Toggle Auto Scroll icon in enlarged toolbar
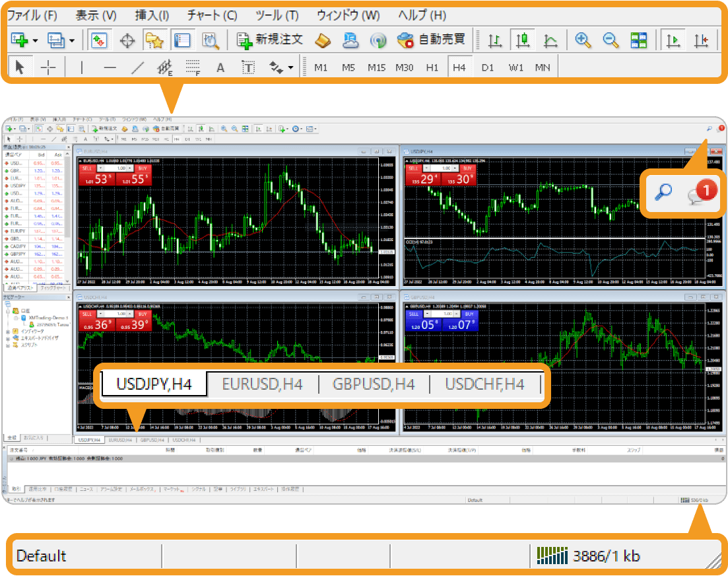 (673, 40)
